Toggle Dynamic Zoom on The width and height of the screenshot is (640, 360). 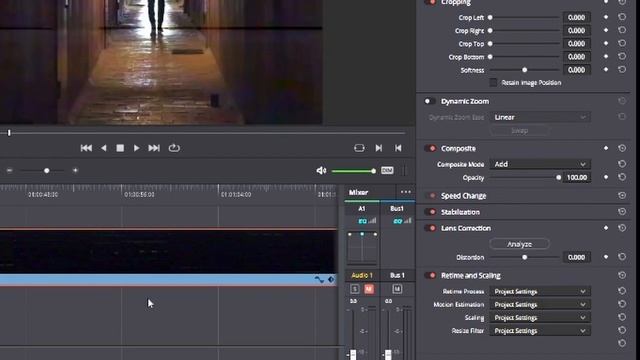point(429,101)
